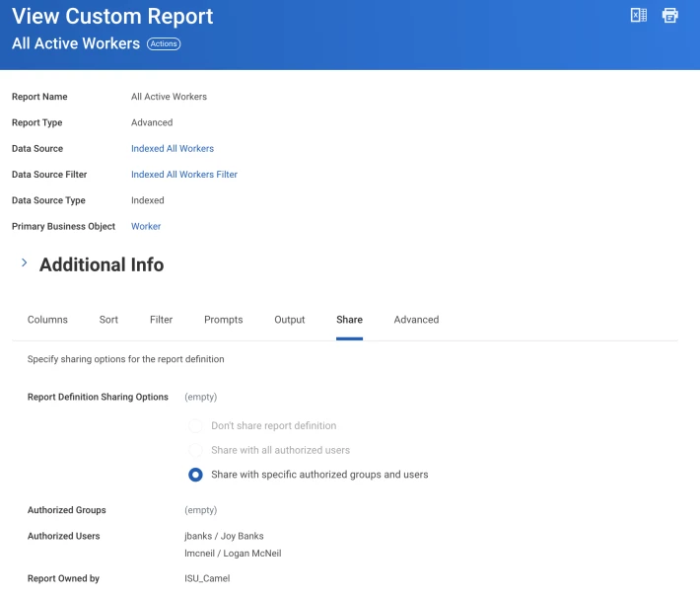Click the ISU_Camel report owner value

tap(207, 578)
